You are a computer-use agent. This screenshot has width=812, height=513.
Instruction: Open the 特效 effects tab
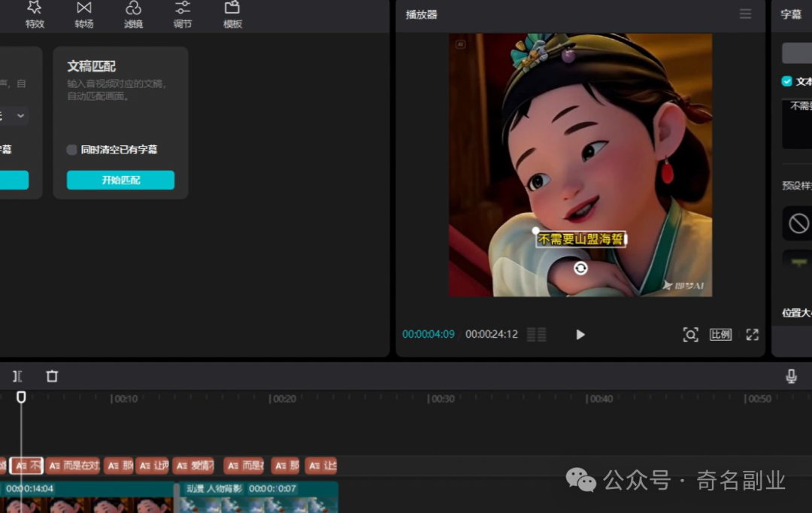(x=35, y=14)
